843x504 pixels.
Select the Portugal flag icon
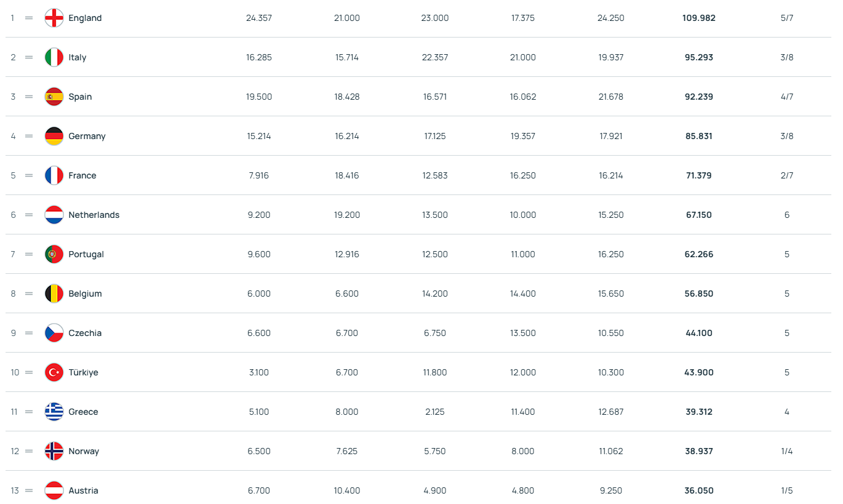point(54,254)
